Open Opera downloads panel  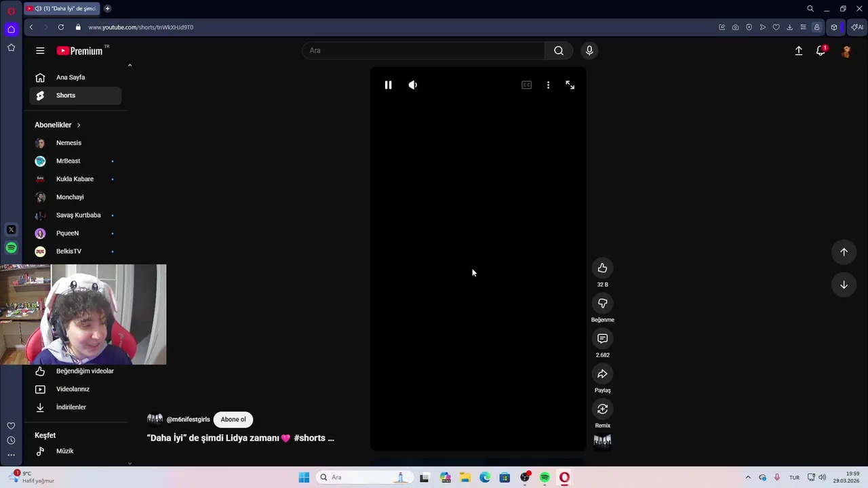point(789,27)
